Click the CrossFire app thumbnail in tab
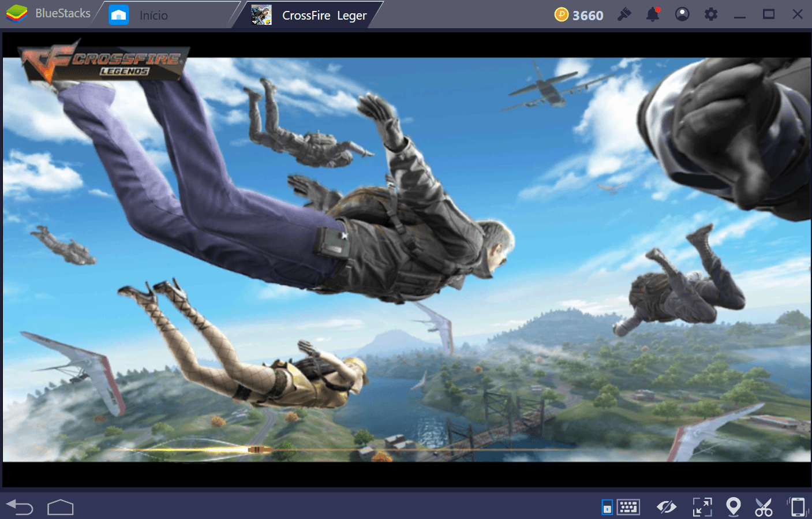This screenshot has height=519, width=812. click(x=261, y=15)
